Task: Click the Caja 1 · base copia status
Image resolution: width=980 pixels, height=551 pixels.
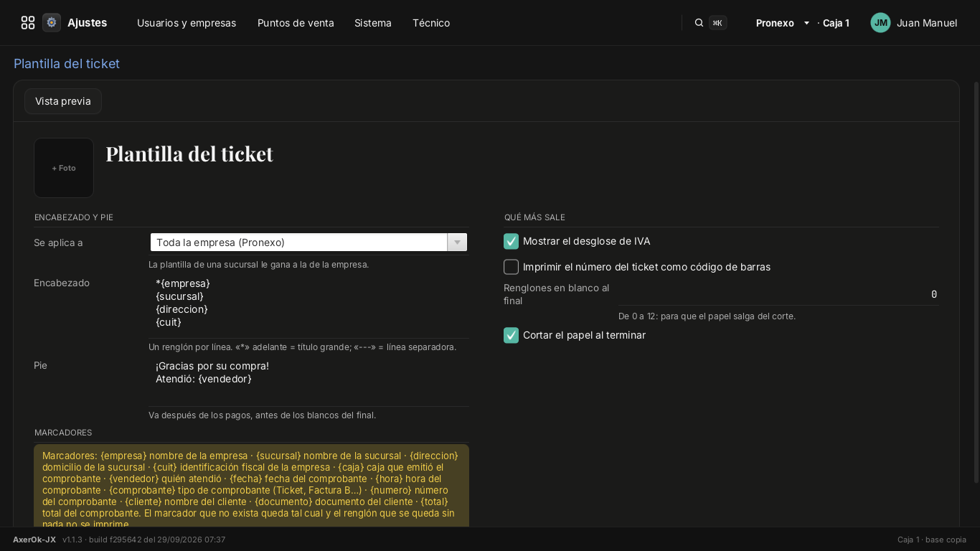Action: [932, 540]
